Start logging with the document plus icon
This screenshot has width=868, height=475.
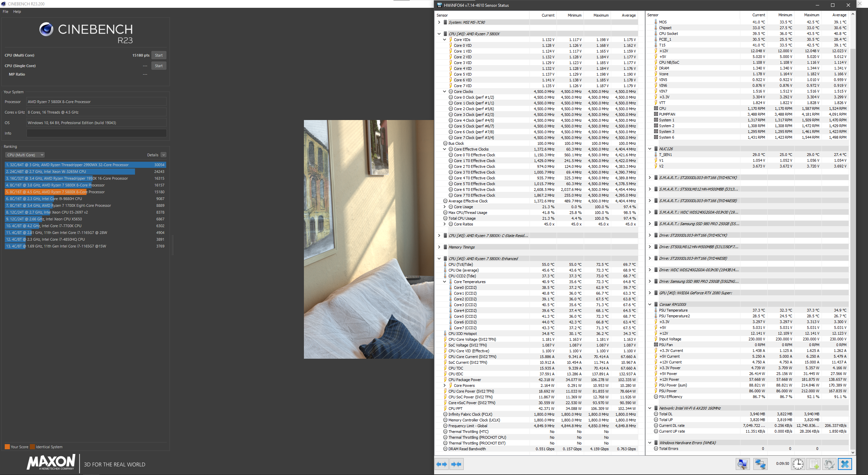coord(814,464)
